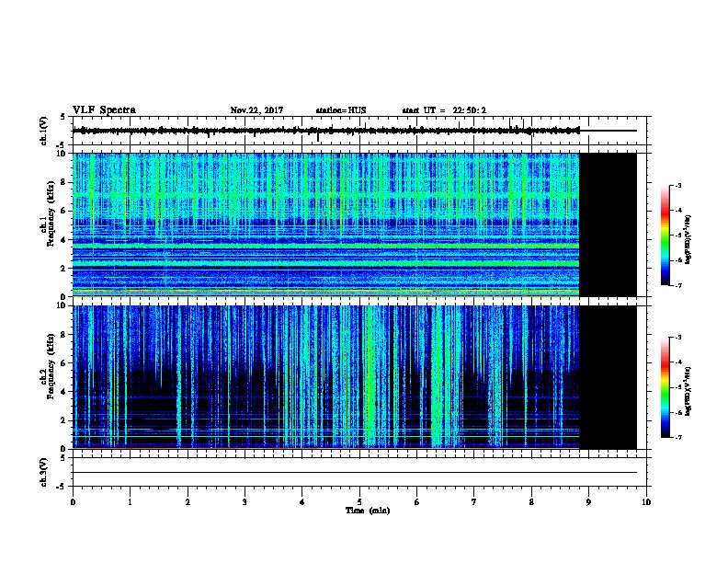This screenshot has height=563, width=728.
Task: Click time-axis tick label "9"
Action: pos(588,502)
